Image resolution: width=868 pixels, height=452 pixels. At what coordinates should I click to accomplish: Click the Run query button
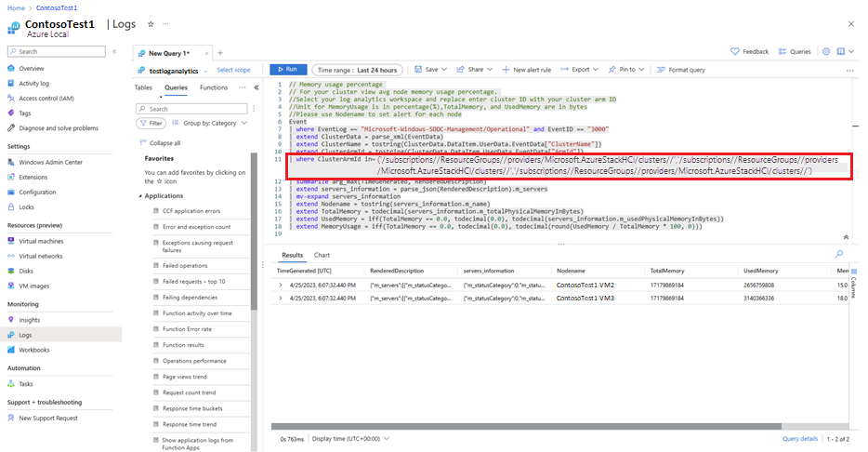pyautogui.click(x=288, y=70)
